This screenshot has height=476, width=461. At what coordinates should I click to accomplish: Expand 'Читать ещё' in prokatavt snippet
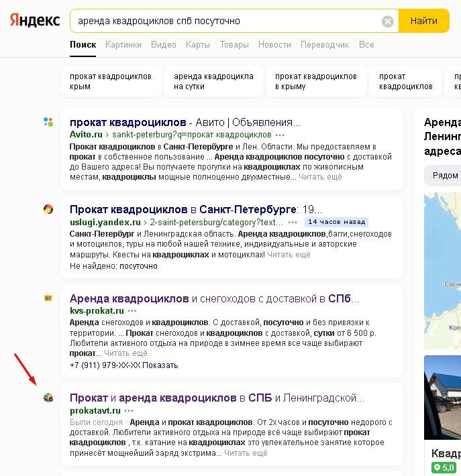tap(246, 453)
